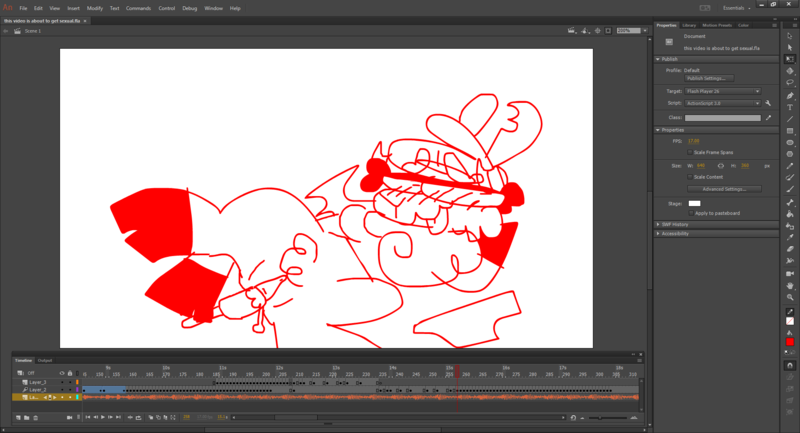Click the white Stage color swatch
The width and height of the screenshot is (800, 433).
(695, 204)
